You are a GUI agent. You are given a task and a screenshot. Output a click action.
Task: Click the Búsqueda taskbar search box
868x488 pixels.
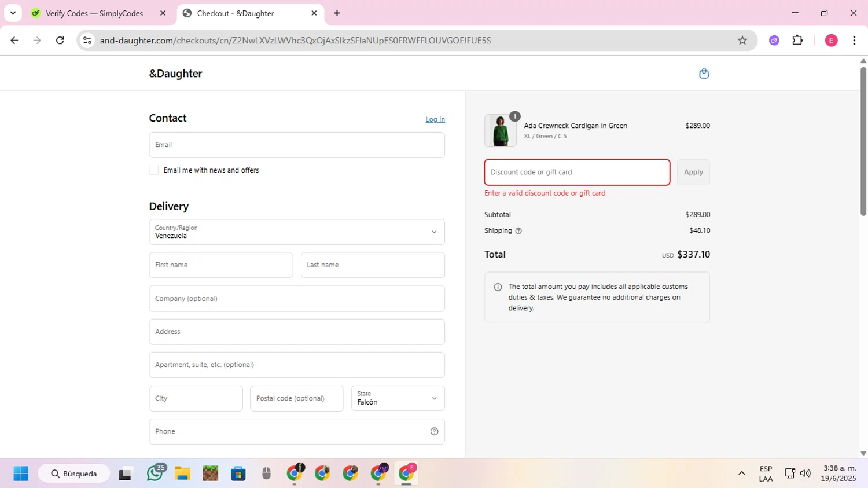pos(74,474)
